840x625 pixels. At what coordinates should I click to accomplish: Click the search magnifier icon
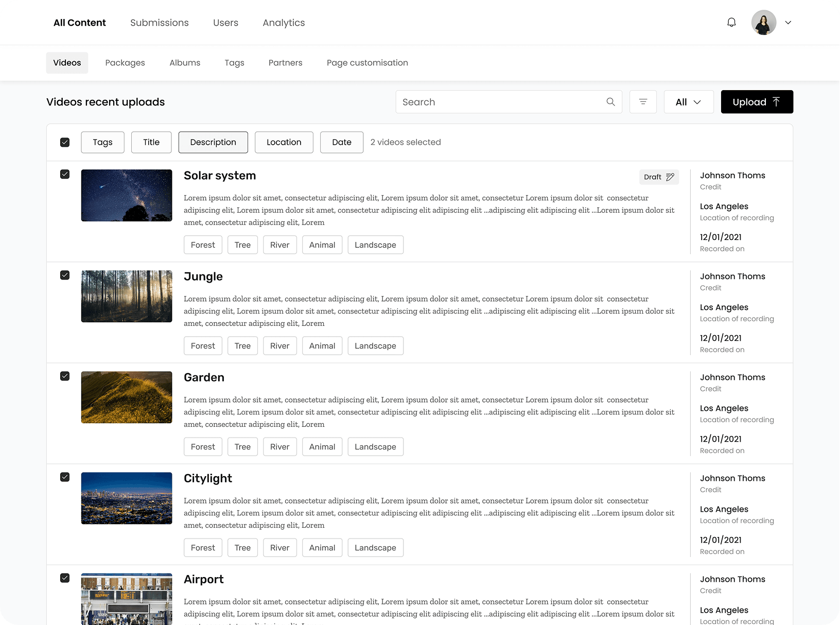(610, 101)
